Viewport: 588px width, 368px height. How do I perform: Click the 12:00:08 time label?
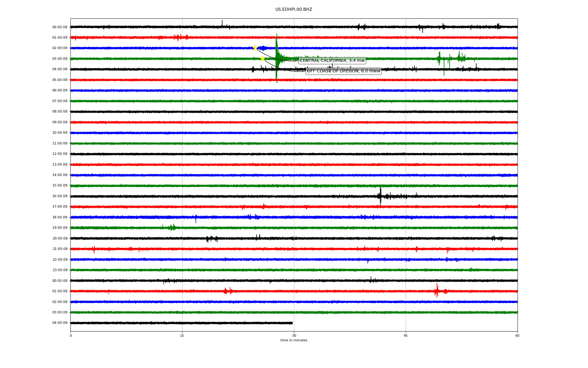[60, 154]
